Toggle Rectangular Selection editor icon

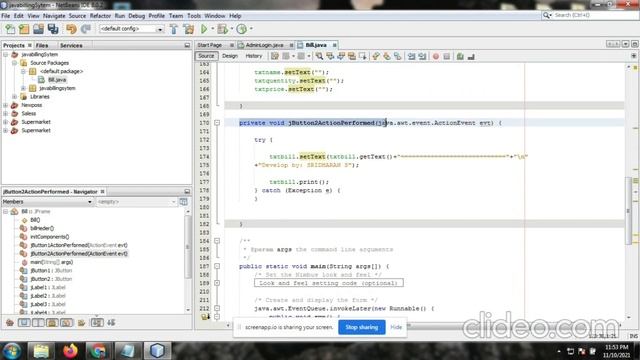pos(362,56)
